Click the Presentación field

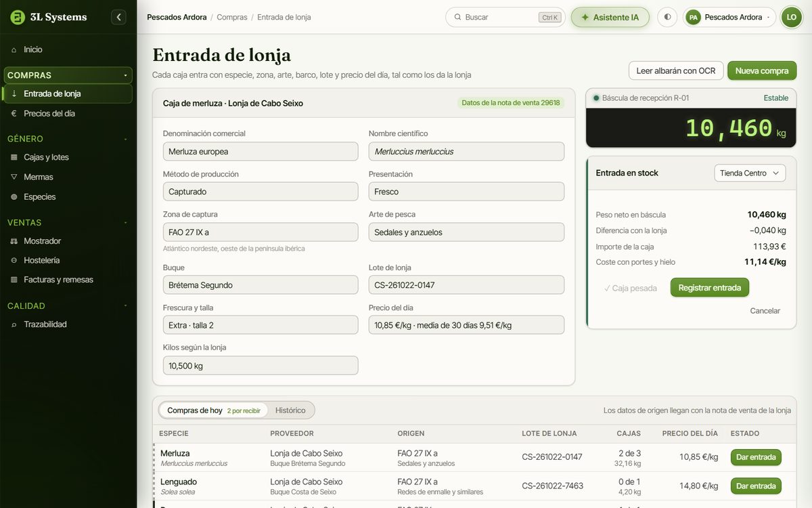click(466, 192)
